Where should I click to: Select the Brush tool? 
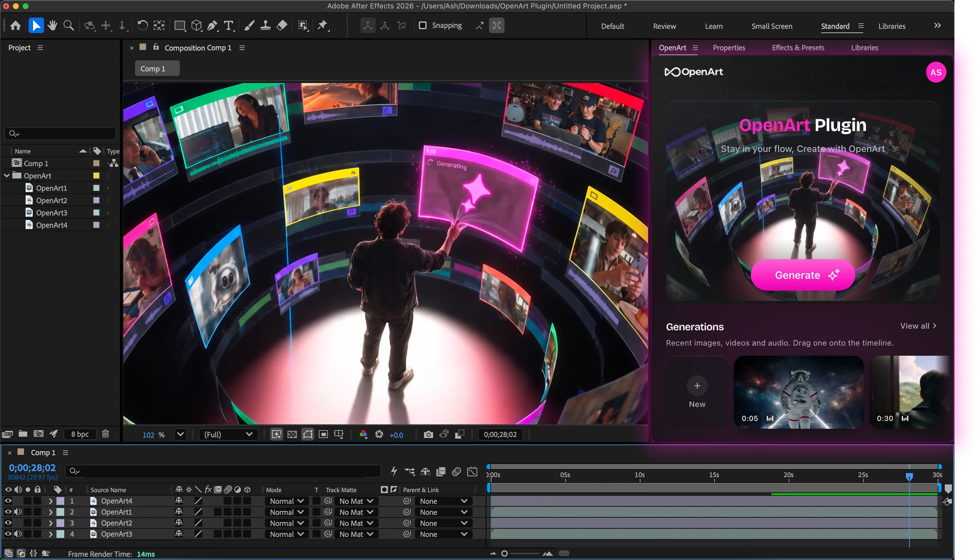click(249, 25)
